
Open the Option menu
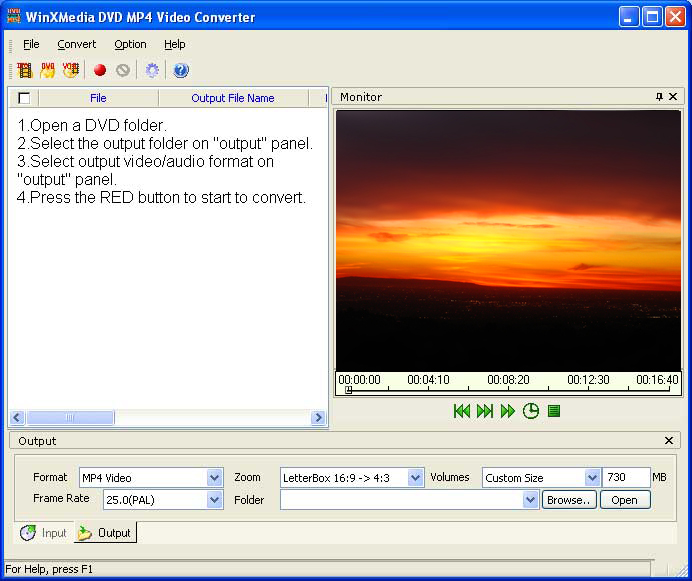pyautogui.click(x=130, y=44)
